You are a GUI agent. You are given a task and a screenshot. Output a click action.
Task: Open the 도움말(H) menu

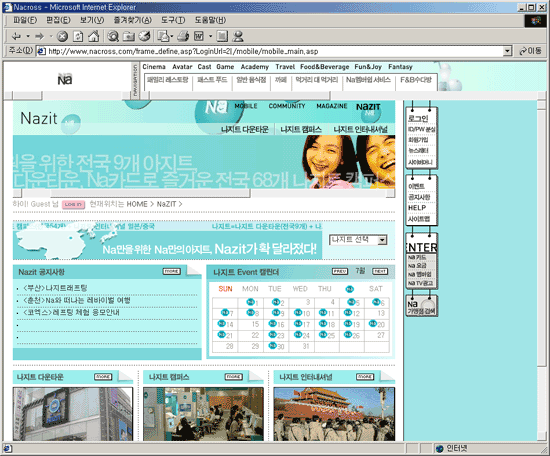click(210, 20)
